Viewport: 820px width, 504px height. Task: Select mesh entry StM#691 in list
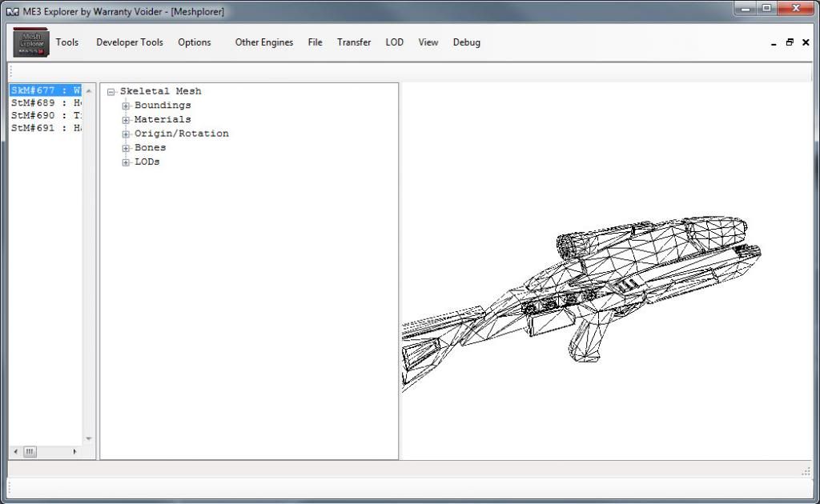[x=46, y=128]
